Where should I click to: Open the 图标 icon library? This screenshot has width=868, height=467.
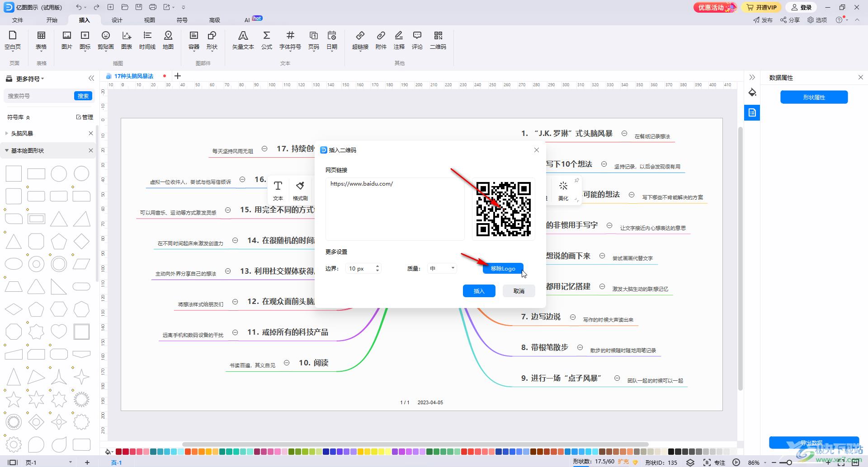(x=85, y=40)
